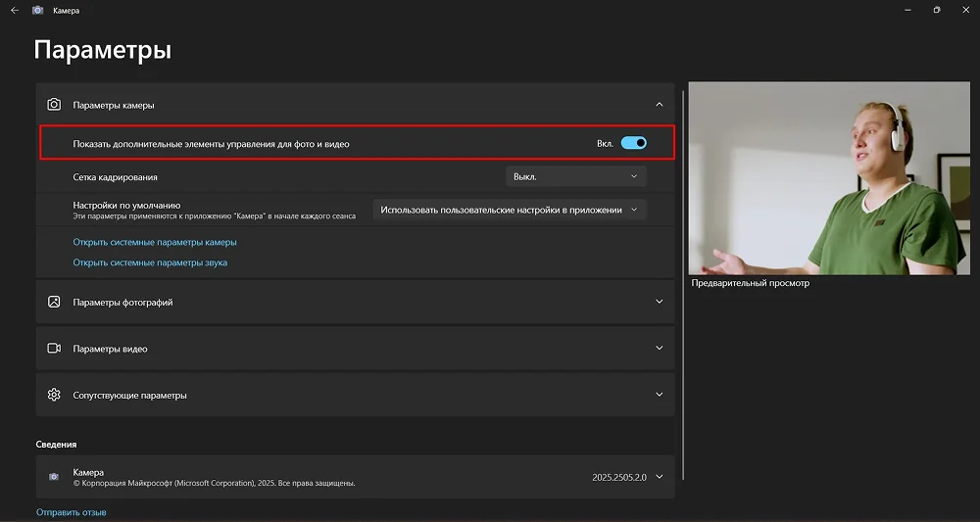Click the video camera icon beside Параметры видео
The height and width of the screenshot is (522, 980).
point(54,349)
